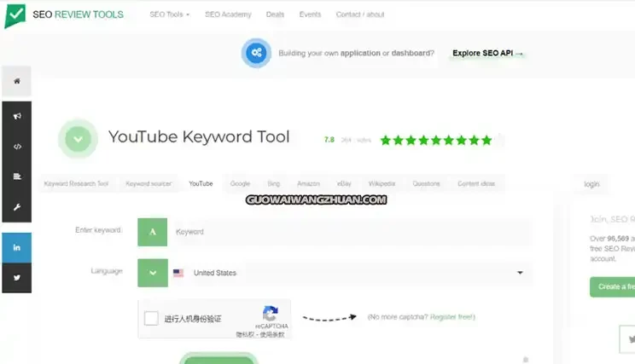This screenshot has height=364, width=635.
Task: Open the home icon in sidebar
Action: pyautogui.click(x=16, y=81)
